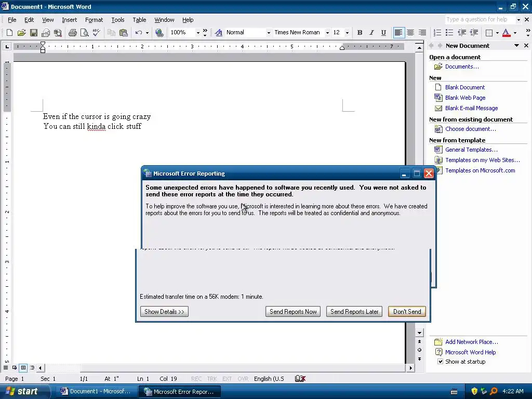Open the Insert menu
This screenshot has width=532, height=399.
(69, 20)
